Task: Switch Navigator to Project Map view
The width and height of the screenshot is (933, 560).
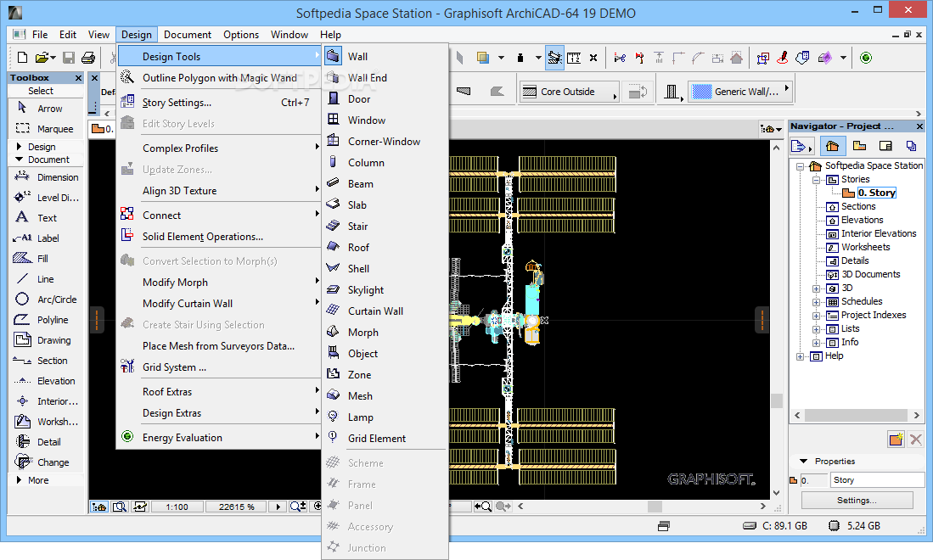Action: click(833, 146)
